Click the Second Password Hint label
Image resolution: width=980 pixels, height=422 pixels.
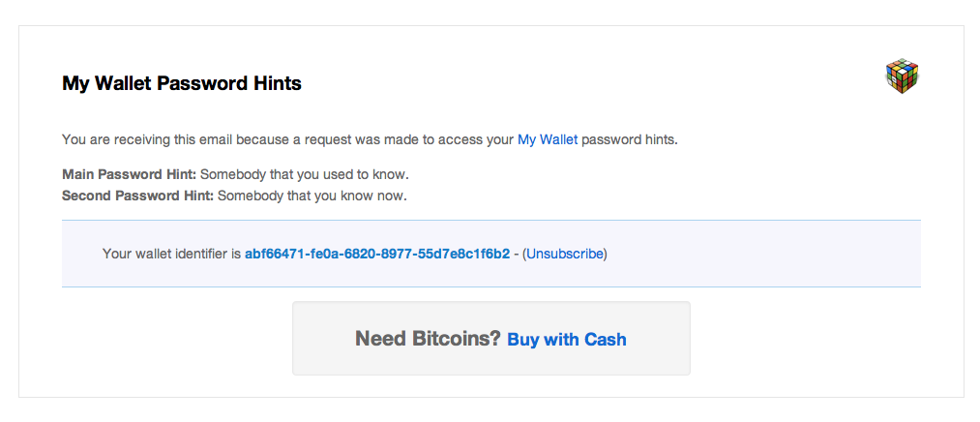pyautogui.click(x=138, y=196)
